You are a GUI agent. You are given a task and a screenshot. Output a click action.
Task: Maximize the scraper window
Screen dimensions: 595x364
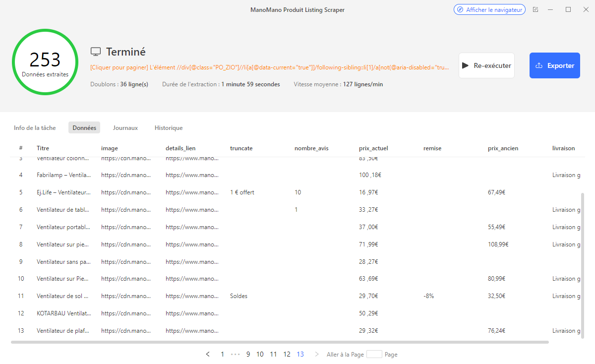[568, 9]
